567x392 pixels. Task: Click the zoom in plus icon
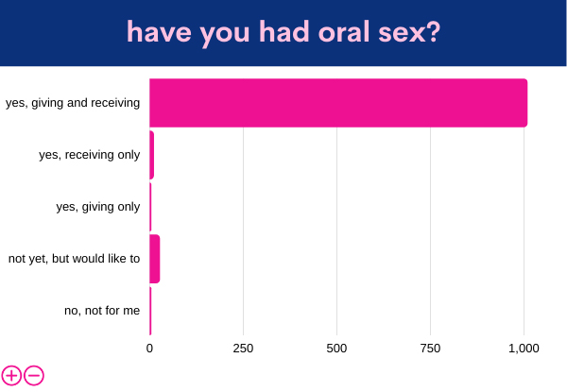point(11,375)
